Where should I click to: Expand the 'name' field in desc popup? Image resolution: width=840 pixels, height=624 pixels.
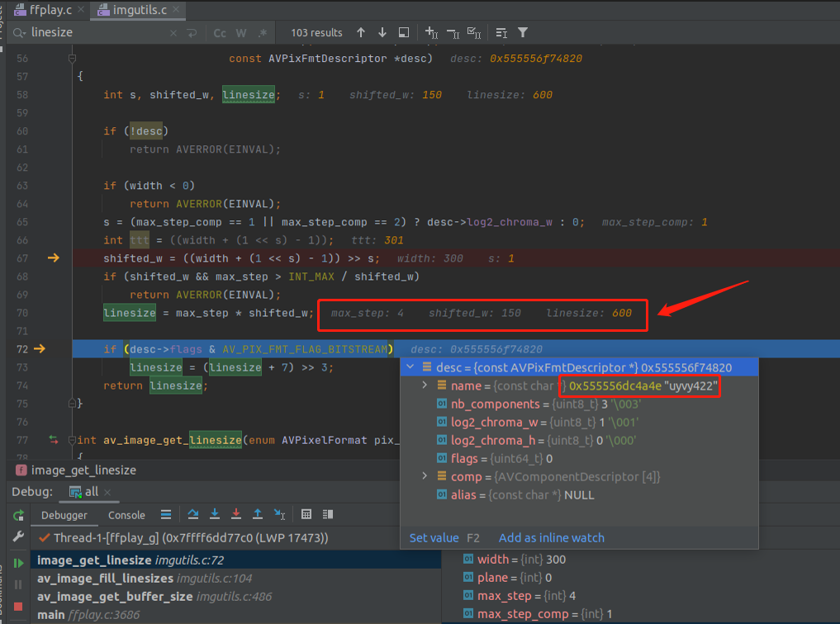coord(425,386)
